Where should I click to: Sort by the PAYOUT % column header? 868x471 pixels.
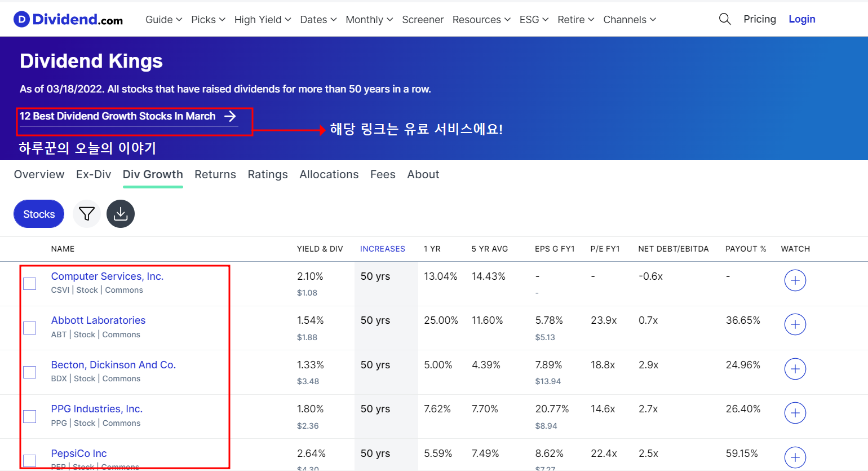click(746, 249)
